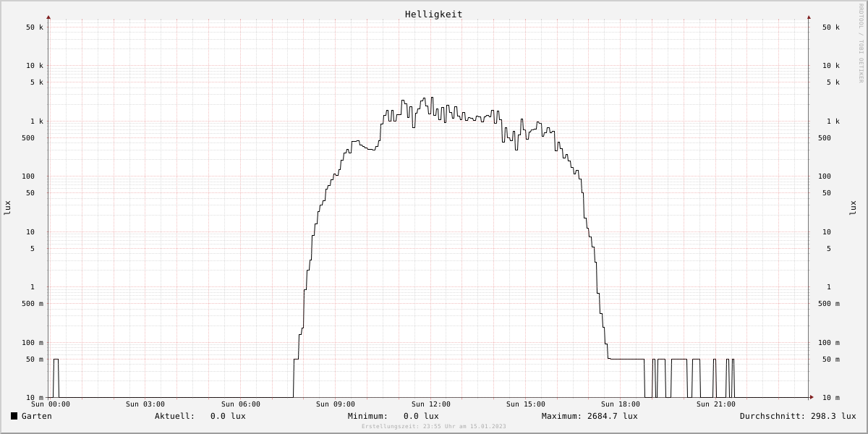Click "10 k" on the left y-axis

click(x=35, y=66)
